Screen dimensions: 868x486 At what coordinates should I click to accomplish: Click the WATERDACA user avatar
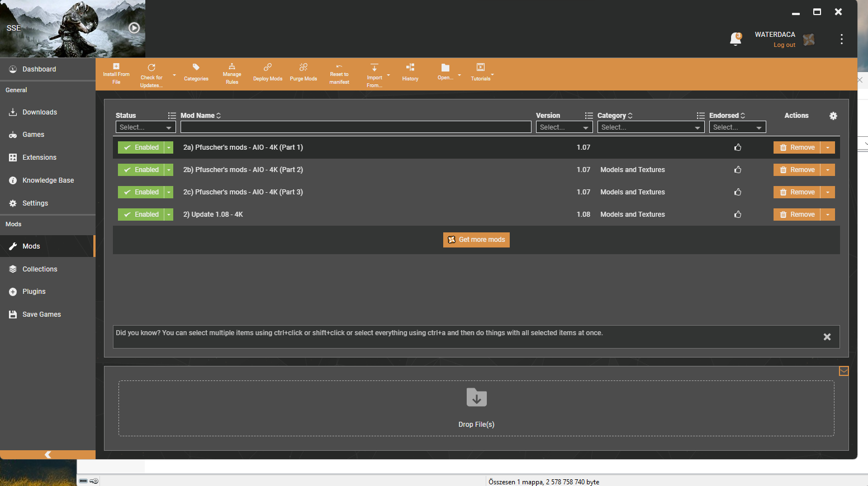809,39
